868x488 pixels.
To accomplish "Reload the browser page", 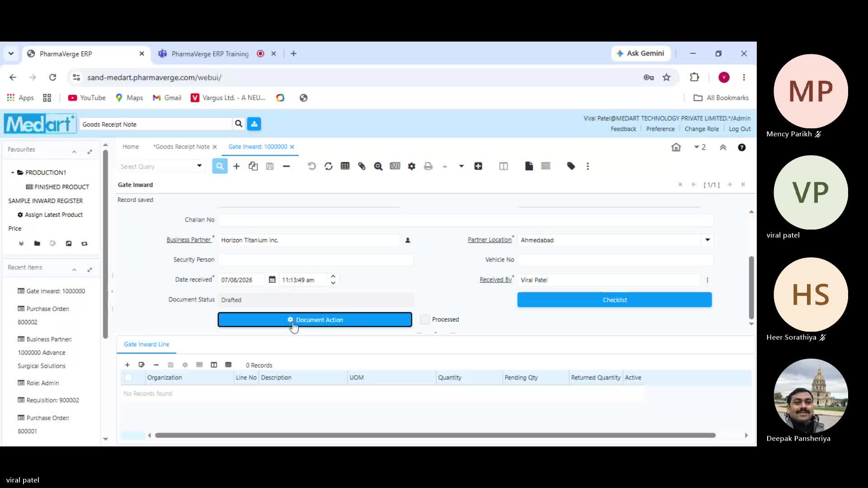I will [x=52, y=77].
